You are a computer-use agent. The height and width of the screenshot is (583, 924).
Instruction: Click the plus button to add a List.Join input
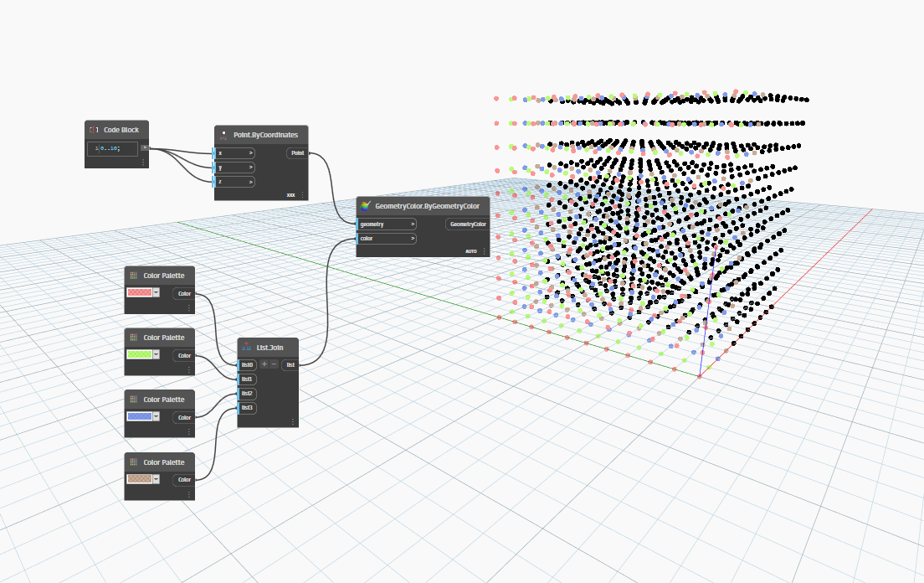pos(264,364)
